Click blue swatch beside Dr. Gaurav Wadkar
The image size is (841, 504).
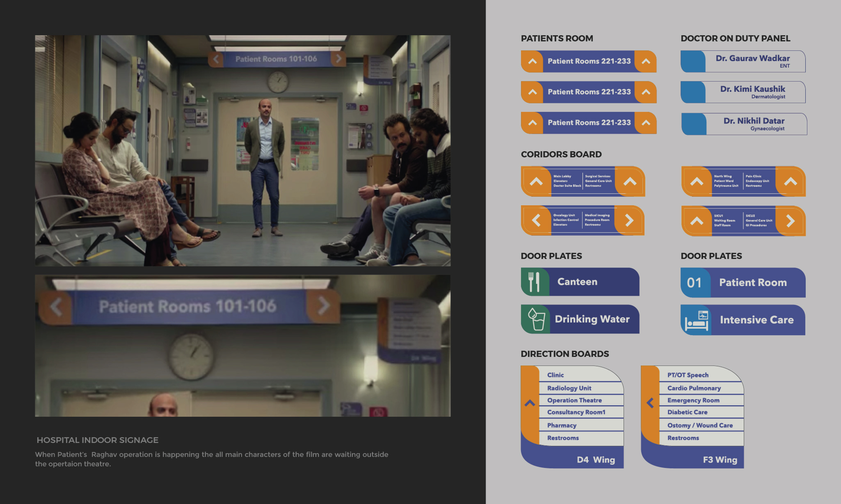coord(693,61)
